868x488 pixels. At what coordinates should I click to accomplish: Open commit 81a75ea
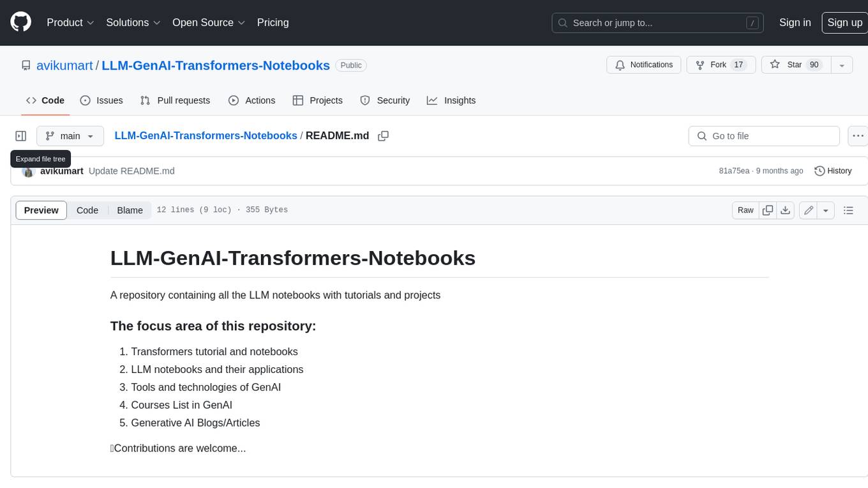tap(734, 171)
